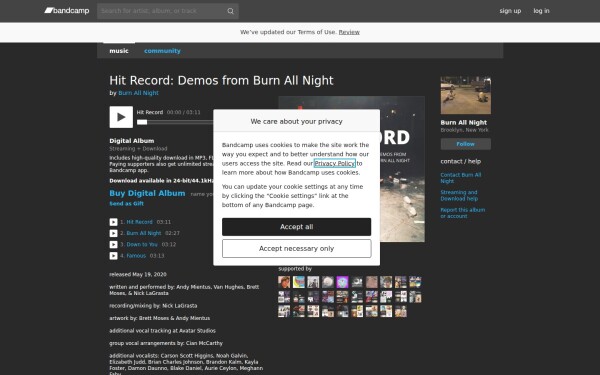Click the 'recording/mixing by: Nick LaGrasta' credit
This screenshot has height=375, width=600.
[153, 306]
